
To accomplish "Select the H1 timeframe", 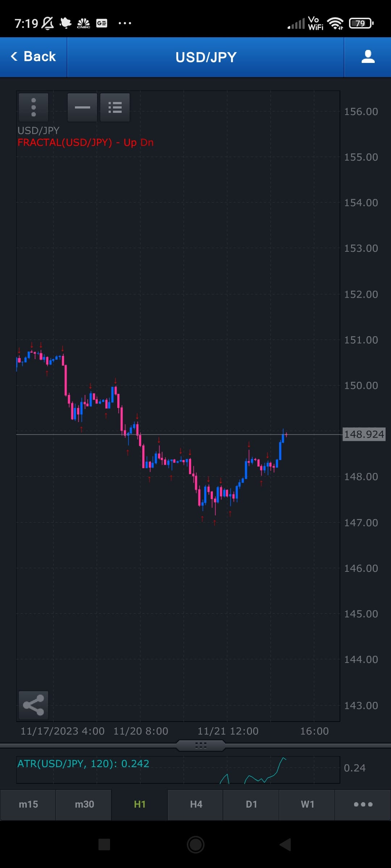I will [x=140, y=804].
